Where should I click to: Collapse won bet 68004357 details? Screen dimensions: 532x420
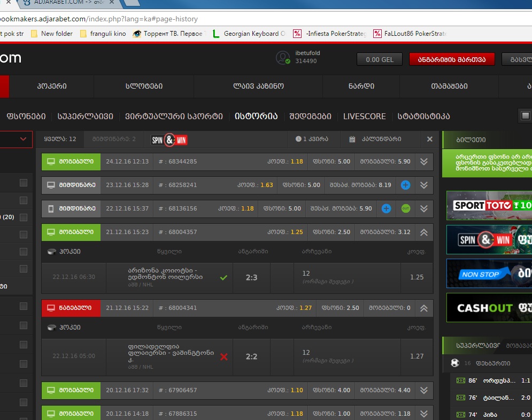pos(424,232)
